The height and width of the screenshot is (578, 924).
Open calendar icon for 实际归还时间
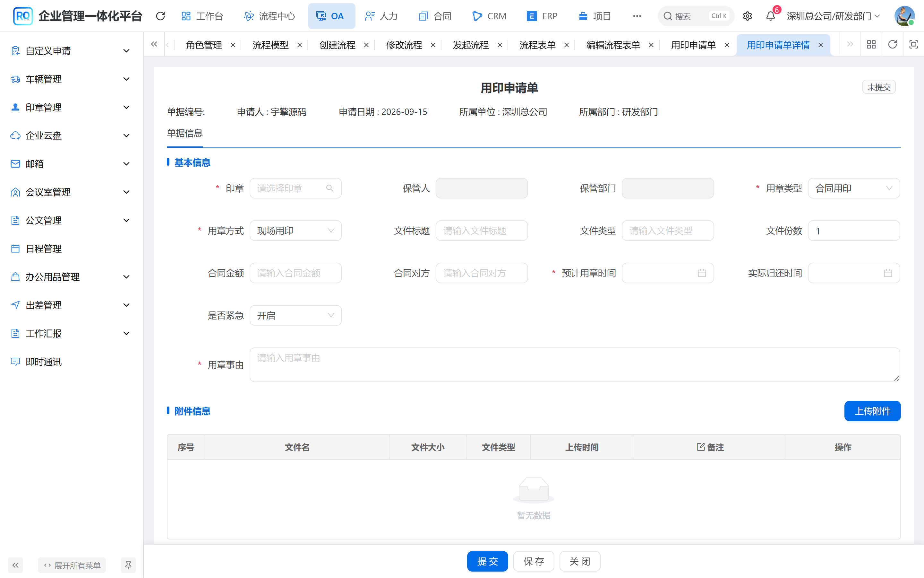(888, 273)
